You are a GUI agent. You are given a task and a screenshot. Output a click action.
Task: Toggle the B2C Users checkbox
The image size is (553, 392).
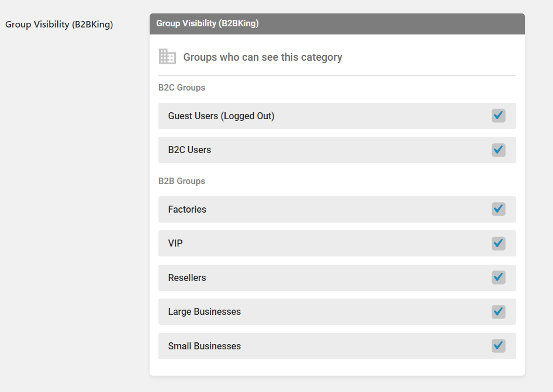point(498,150)
